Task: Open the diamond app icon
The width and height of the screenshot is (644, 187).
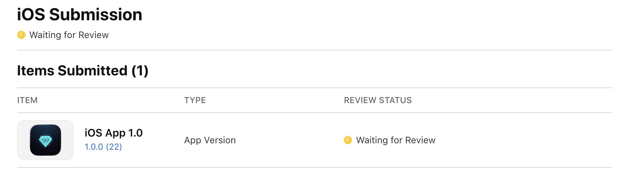Action: (x=45, y=140)
